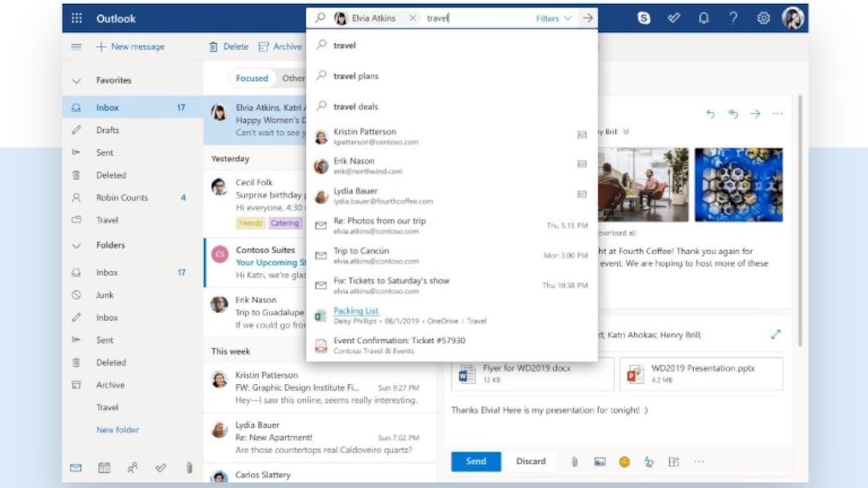The height and width of the screenshot is (488, 868).
Task: Open the Packing List file link
Action: click(356, 311)
